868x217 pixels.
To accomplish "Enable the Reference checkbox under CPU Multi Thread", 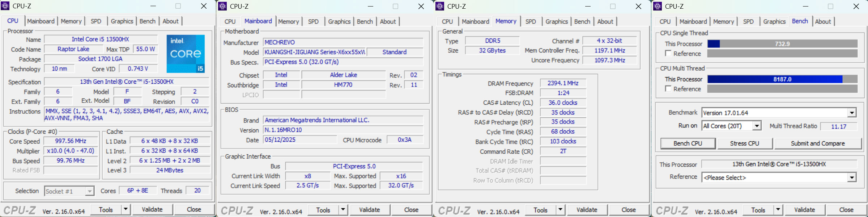I will click(668, 89).
